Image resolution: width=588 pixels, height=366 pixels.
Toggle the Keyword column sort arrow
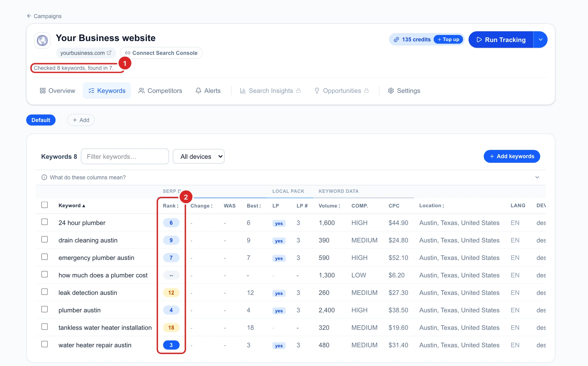[84, 206]
